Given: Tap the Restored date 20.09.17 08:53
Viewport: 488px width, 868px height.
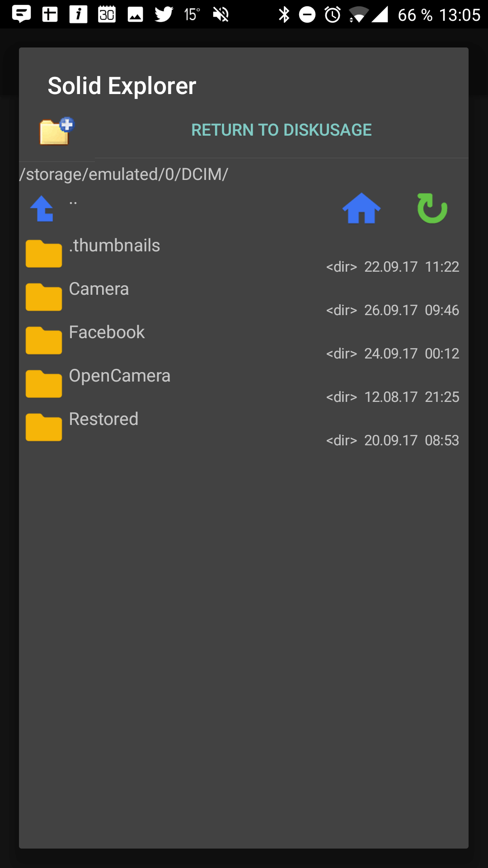Looking at the screenshot, I should (412, 440).
